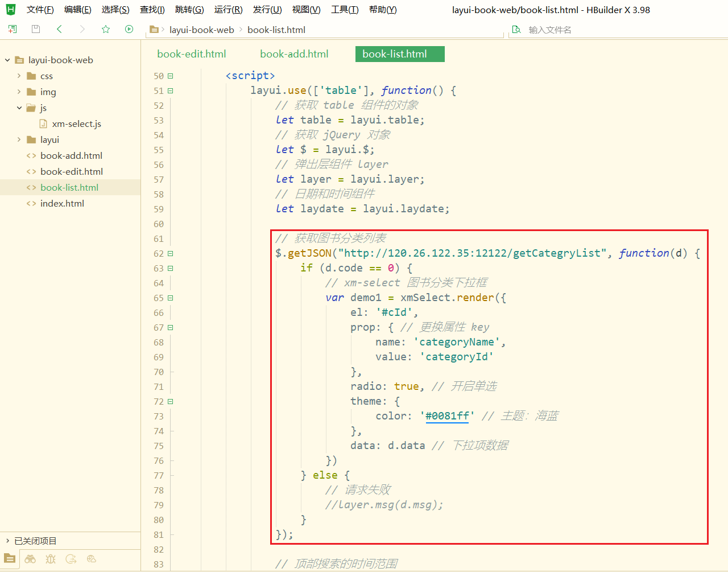Collapse the js folder arrow
728x572 pixels.
19,108
